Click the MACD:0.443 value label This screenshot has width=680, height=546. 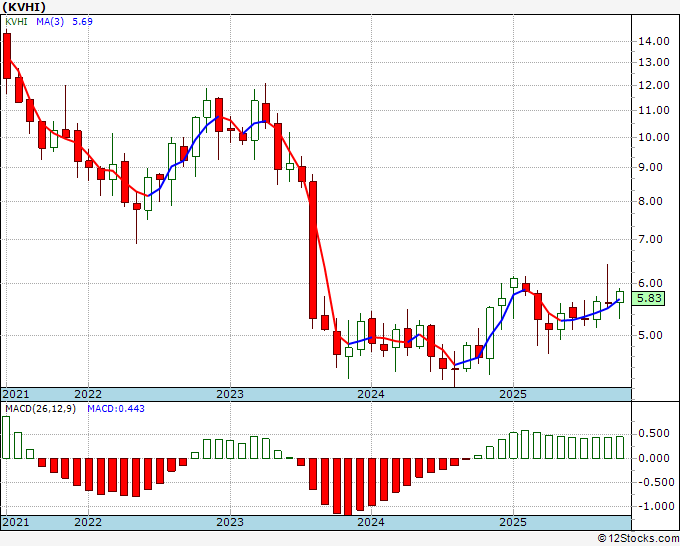pos(116,409)
